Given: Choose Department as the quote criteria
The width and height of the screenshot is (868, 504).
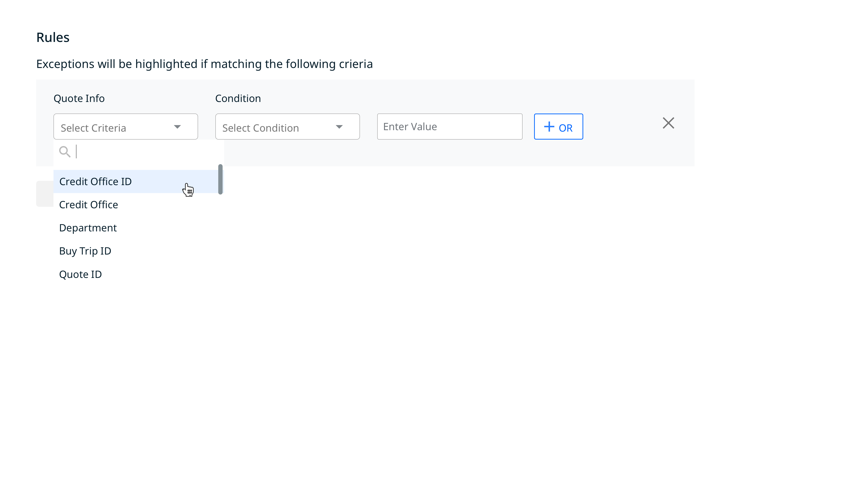Looking at the screenshot, I should coord(88,228).
